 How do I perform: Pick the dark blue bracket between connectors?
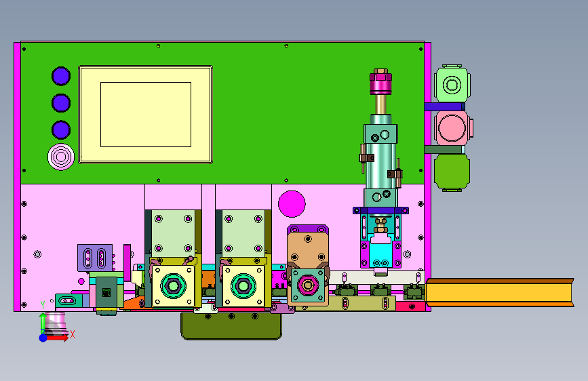(445, 106)
